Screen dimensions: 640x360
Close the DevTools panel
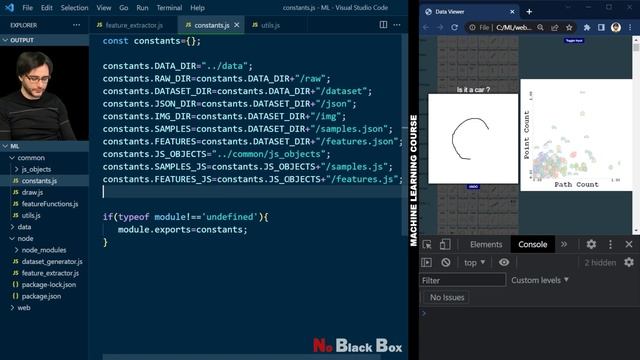(629, 244)
